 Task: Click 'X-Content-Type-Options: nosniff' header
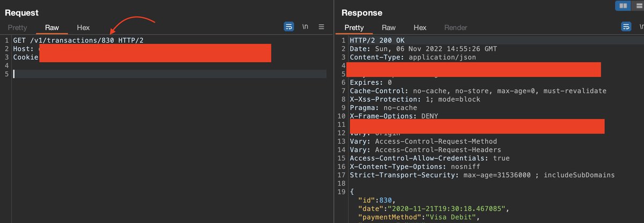point(417,166)
